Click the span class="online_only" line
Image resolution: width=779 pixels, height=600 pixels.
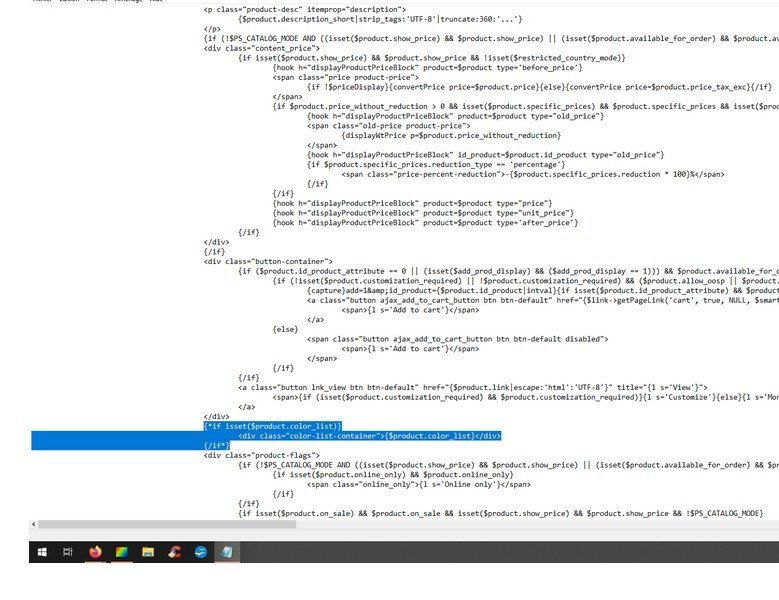point(418,484)
